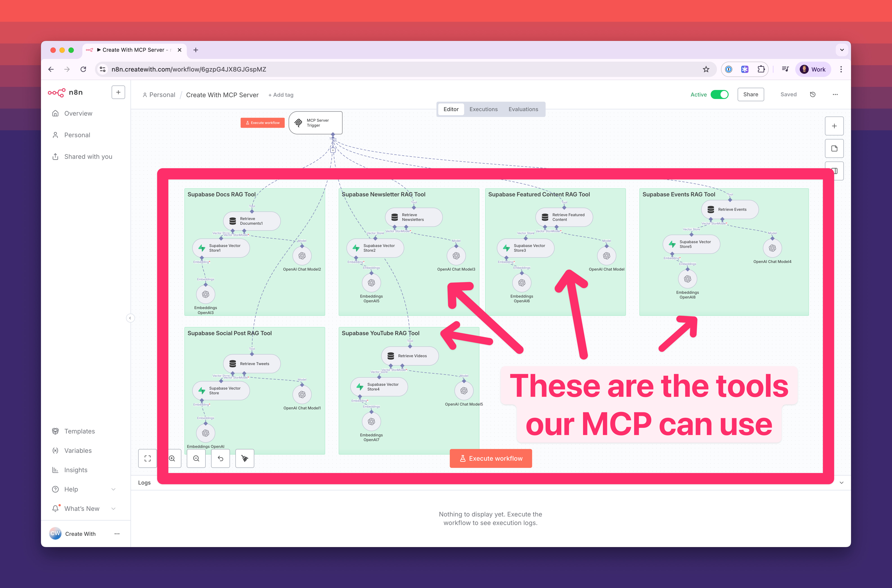The width and height of the screenshot is (892, 588).
Task: Collapse the Logs panel chevron
Action: tap(841, 483)
